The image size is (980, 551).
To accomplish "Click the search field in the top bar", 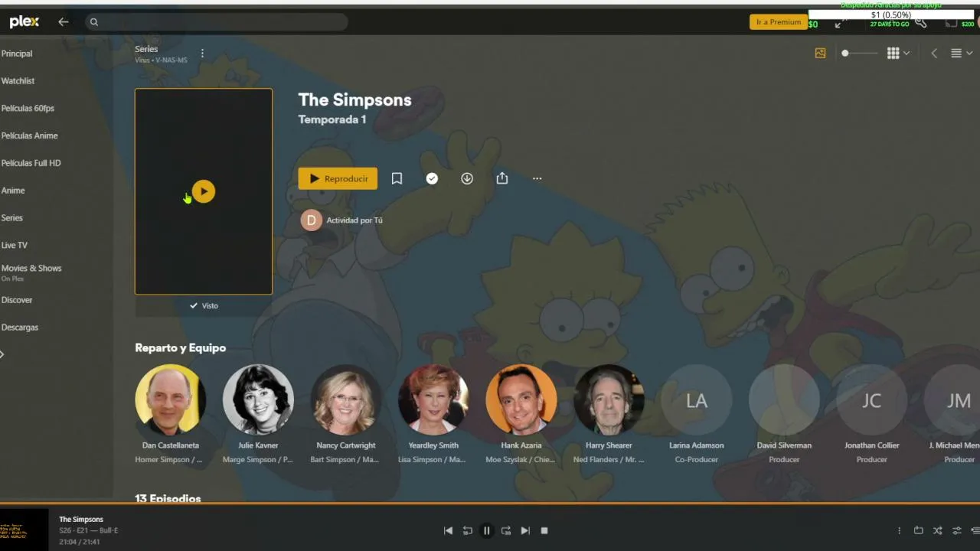I will pos(217,22).
